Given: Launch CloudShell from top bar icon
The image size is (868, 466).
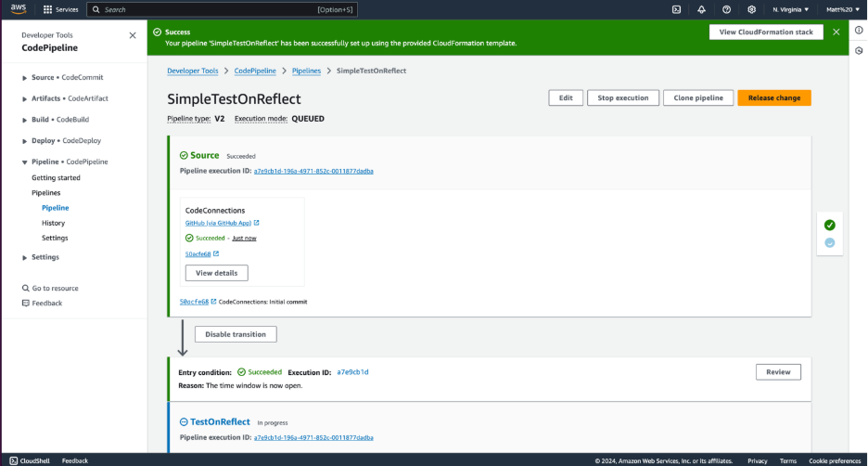Looking at the screenshot, I should 676,9.
